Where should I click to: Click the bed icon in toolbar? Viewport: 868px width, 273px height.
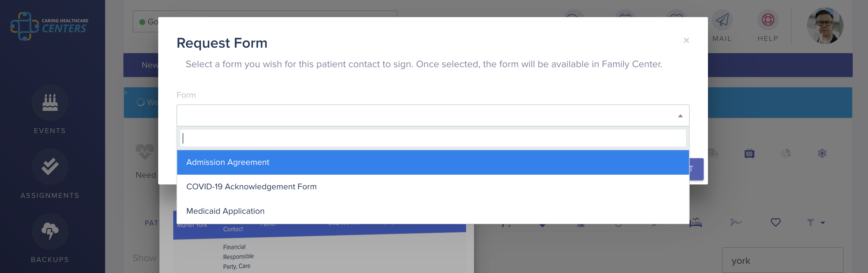coord(696,222)
